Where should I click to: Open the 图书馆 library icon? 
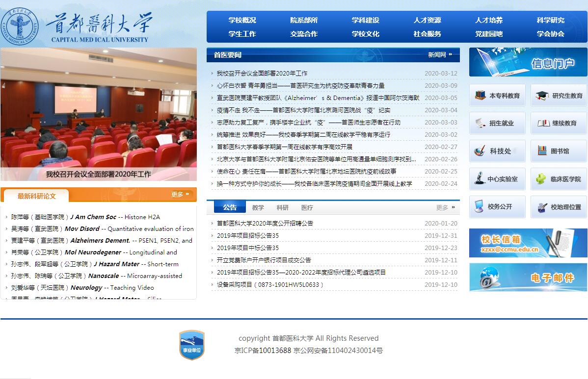pyautogui.click(x=542, y=151)
